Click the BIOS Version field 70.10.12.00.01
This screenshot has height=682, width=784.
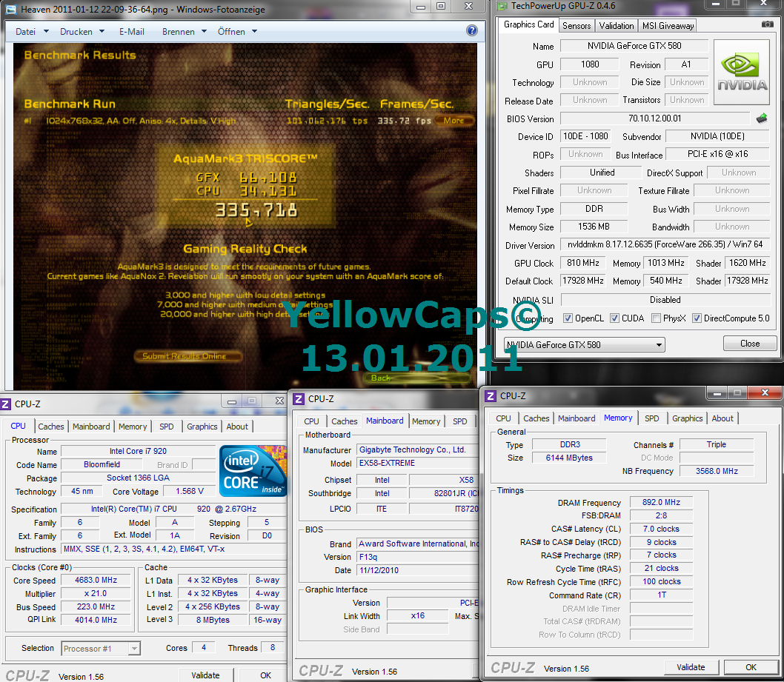point(654,119)
